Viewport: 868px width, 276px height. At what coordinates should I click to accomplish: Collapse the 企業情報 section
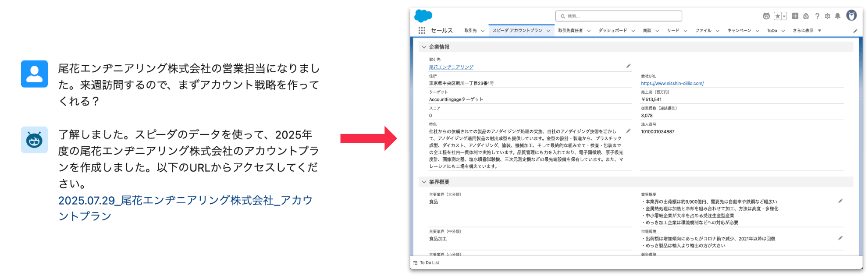424,47
